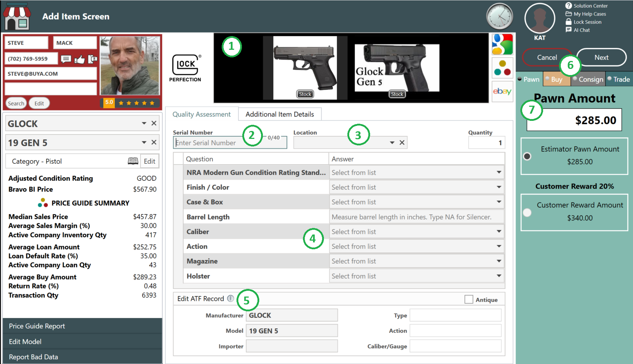
Task: Click the ATF Importer field
Action: pos(292,346)
